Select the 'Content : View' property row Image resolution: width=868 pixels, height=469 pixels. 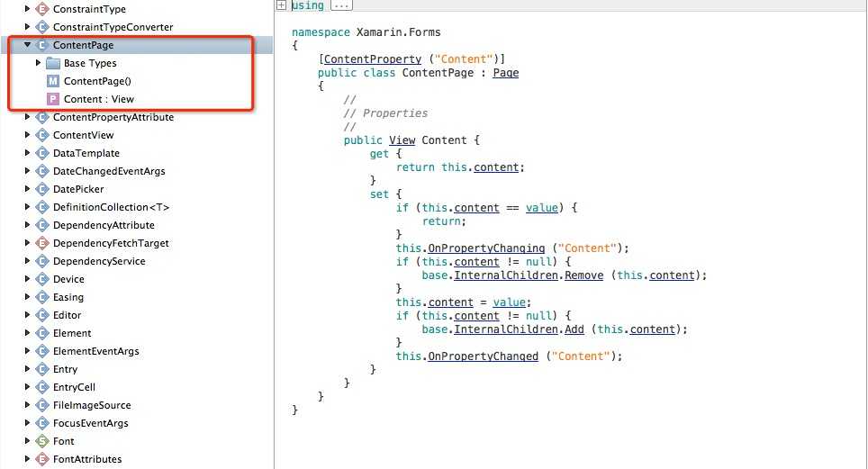coord(98,99)
